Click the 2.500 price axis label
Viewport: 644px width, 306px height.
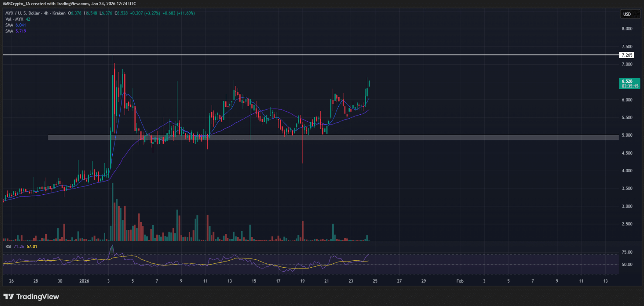point(627,224)
